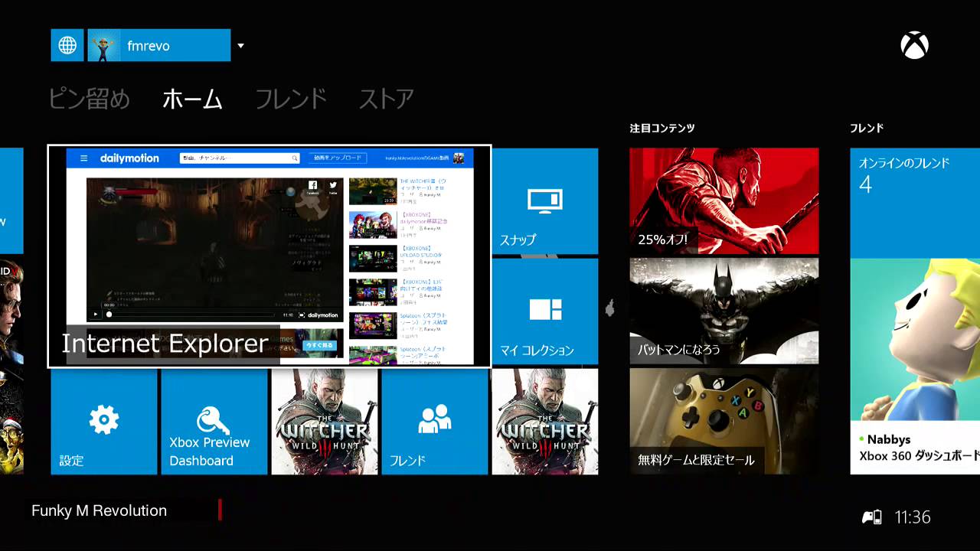Open the マイ コレクション tile
This screenshot has height=551, width=980.
tap(545, 311)
